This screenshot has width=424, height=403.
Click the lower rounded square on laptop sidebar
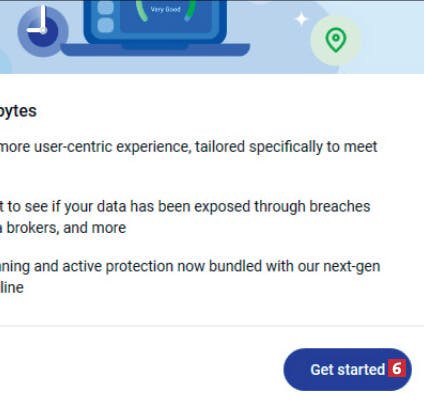105,25
